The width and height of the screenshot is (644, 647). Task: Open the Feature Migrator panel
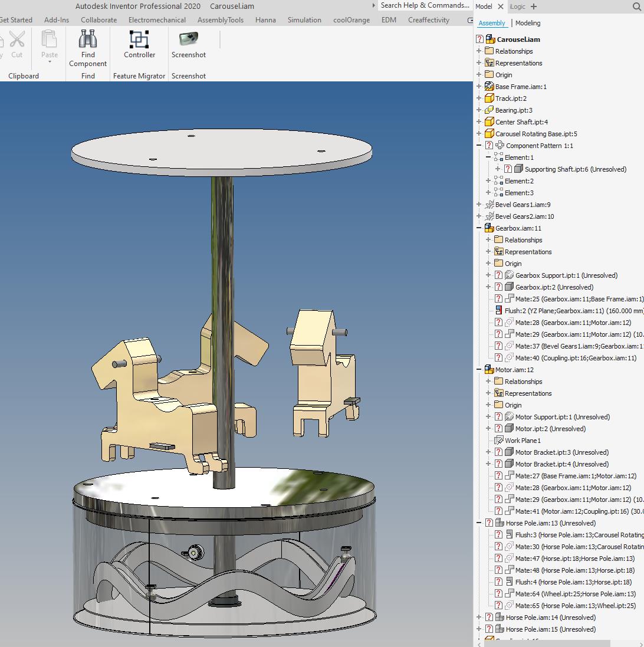pos(139,75)
